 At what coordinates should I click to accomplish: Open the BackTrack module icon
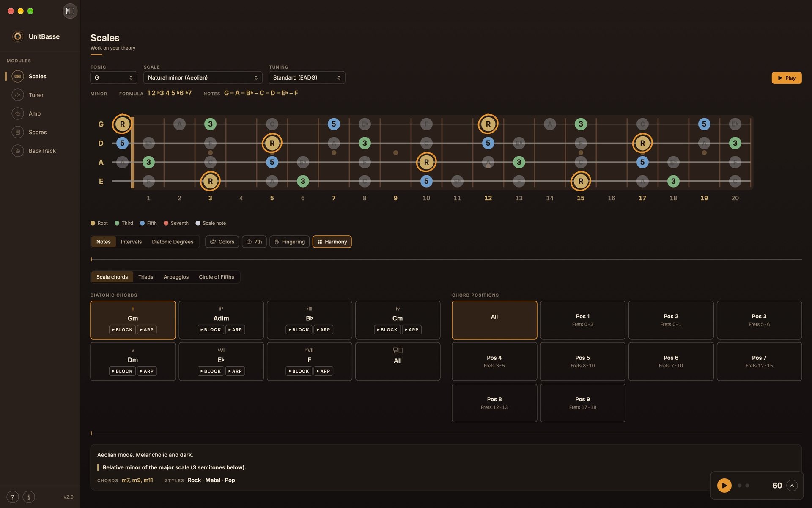tap(18, 151)
